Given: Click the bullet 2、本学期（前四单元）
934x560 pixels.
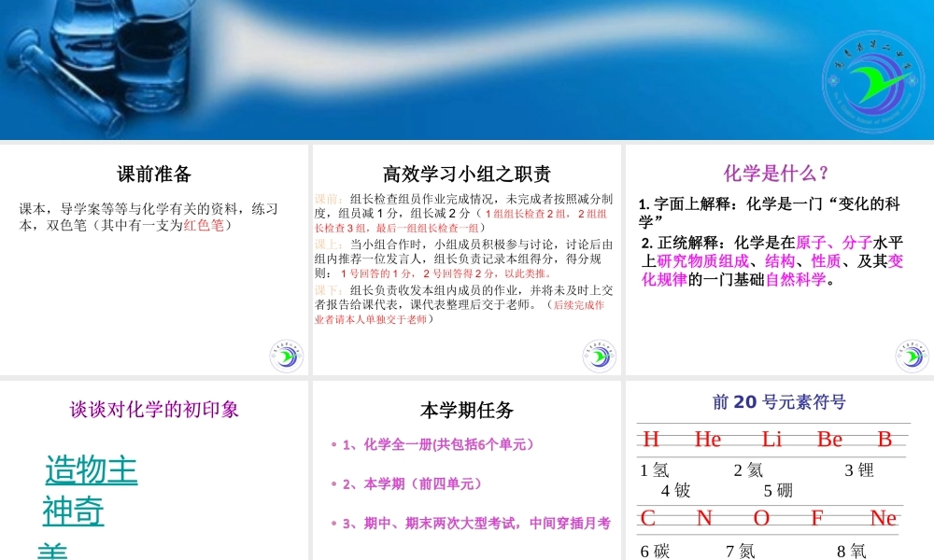Looking at the screenshot, I should (x=412, y=483).
